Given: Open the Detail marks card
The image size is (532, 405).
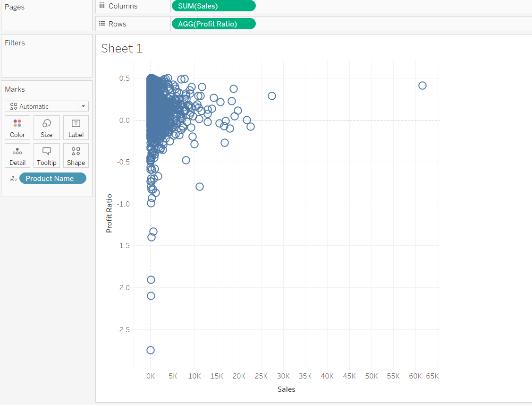Looking at the screenshot, I should [17, 155].
